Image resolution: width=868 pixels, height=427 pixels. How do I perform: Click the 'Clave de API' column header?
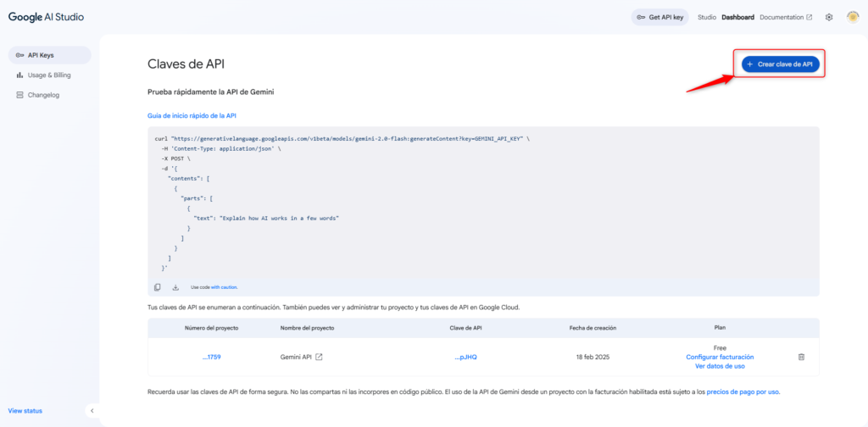[465, 328]
